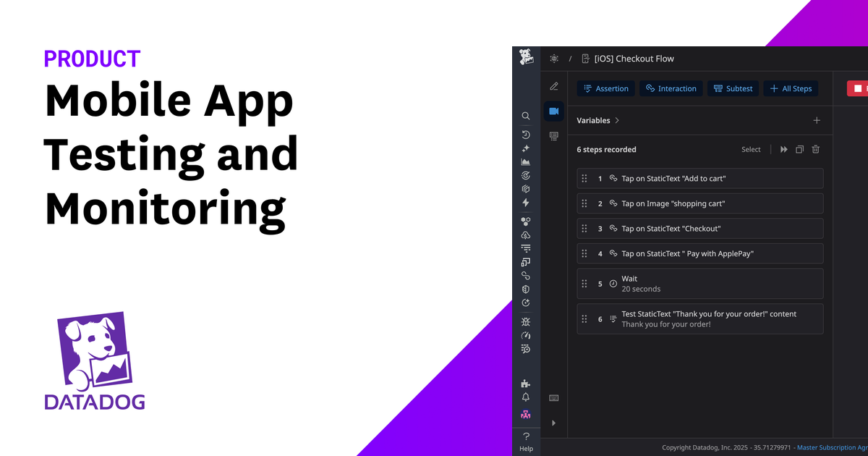Click the "6 steps recorded" label
The width and height of the screenshot is (868, 456).
[x=606, y=150]
